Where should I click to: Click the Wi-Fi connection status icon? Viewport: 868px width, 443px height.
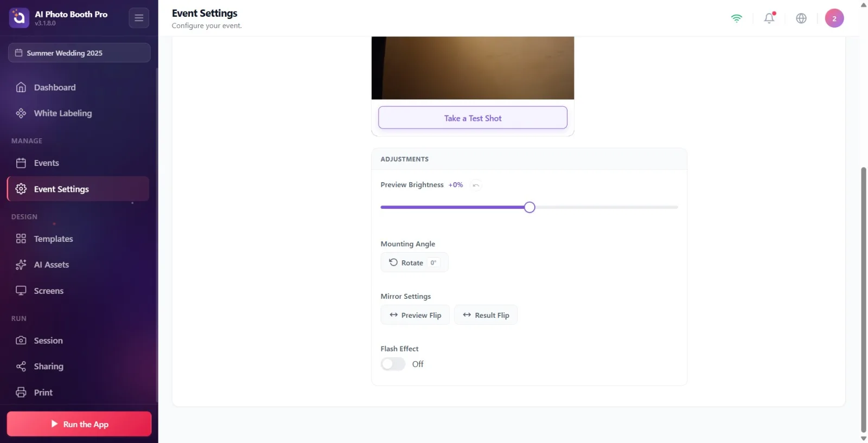click(736, 18)
